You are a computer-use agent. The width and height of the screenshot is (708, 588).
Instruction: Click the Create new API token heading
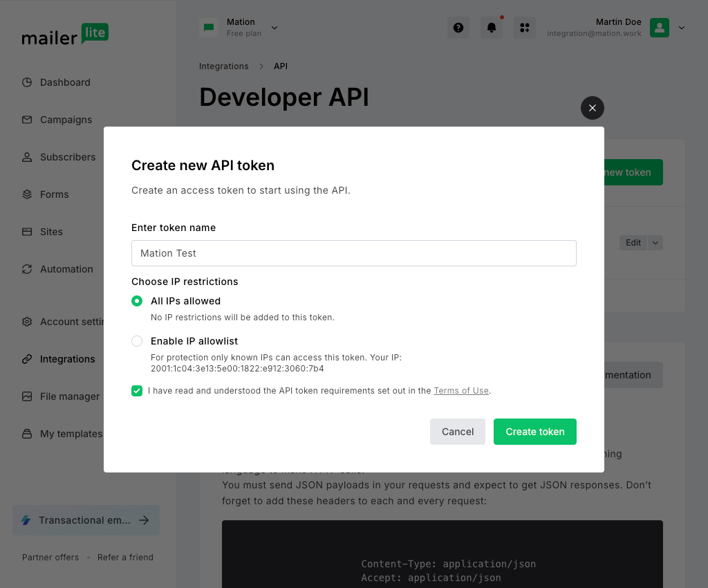point(203,165)
